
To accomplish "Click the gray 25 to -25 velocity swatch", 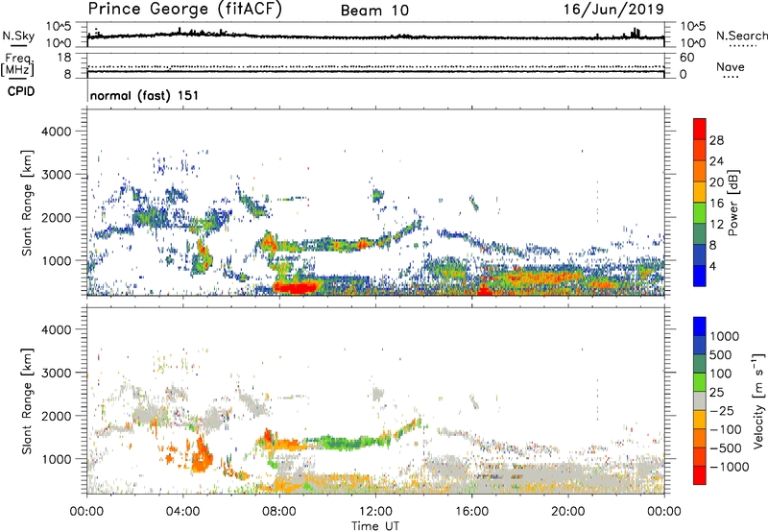I will click(700, 401).
